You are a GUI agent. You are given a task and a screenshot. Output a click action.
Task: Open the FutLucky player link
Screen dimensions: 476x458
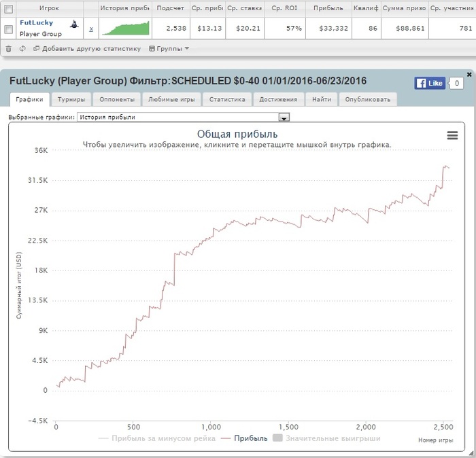[x=36, y=22]
